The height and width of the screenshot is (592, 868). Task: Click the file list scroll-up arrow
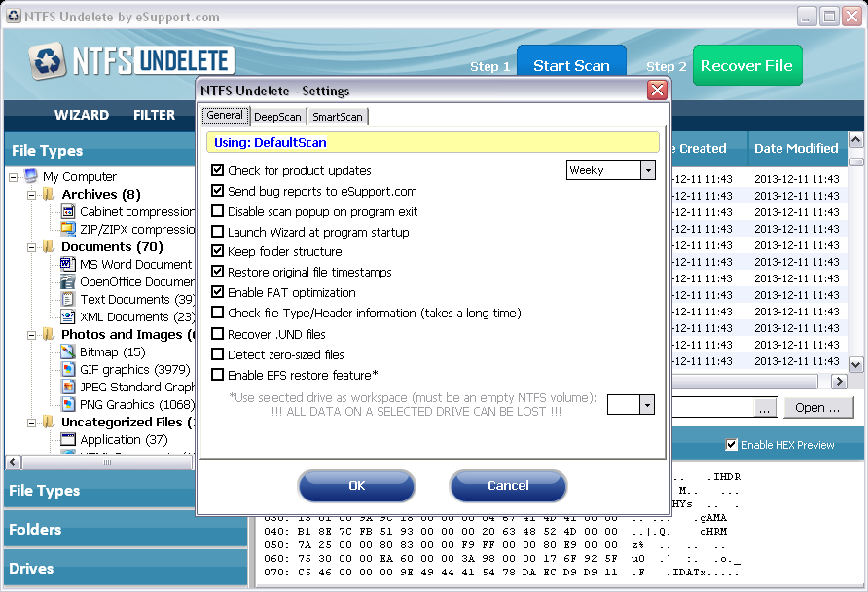pos(855,140)
